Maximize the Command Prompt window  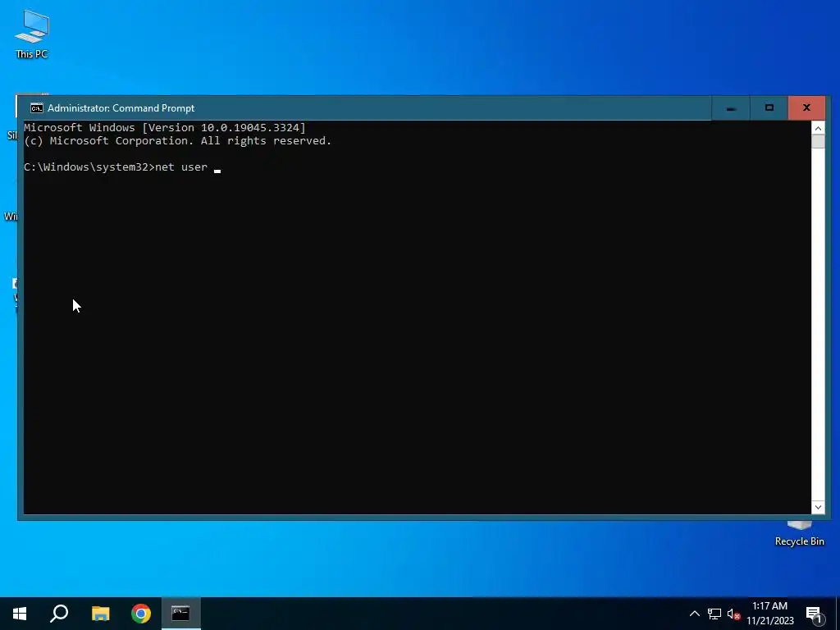(769, 108)
